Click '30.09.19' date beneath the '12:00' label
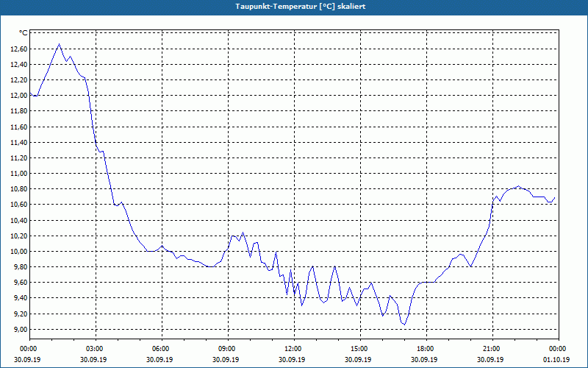 point(292,360)
